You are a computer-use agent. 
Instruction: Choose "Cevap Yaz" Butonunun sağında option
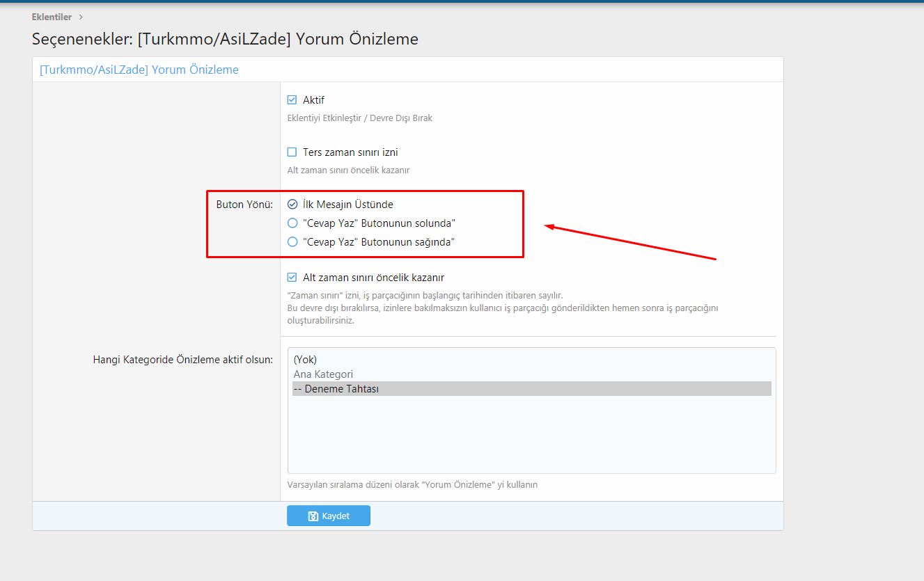tap(292, 242)
